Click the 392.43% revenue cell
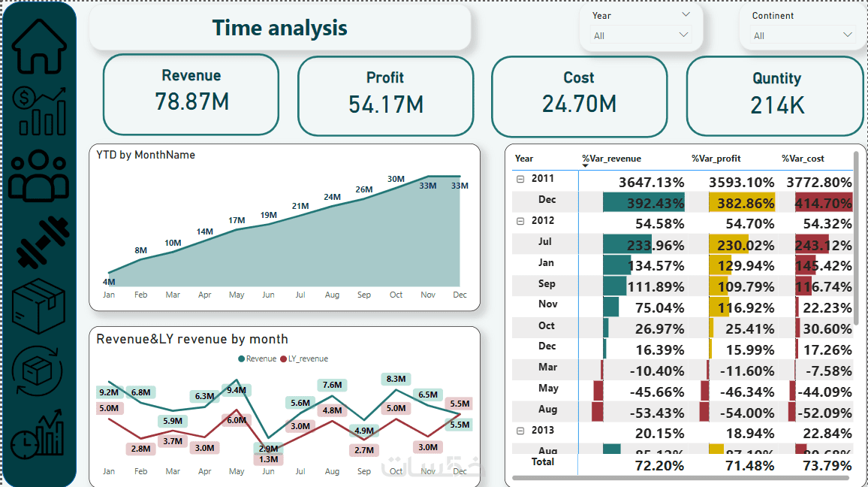Screen dimensions: 868x487 [643, 203]
